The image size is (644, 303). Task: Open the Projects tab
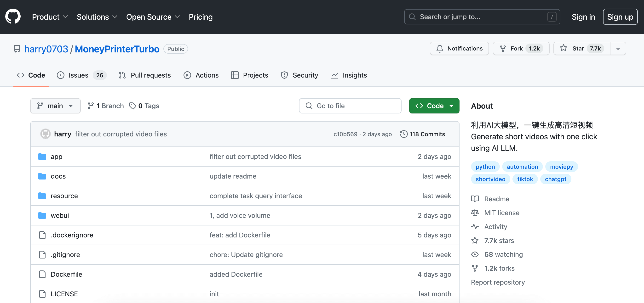click(249, 75)
